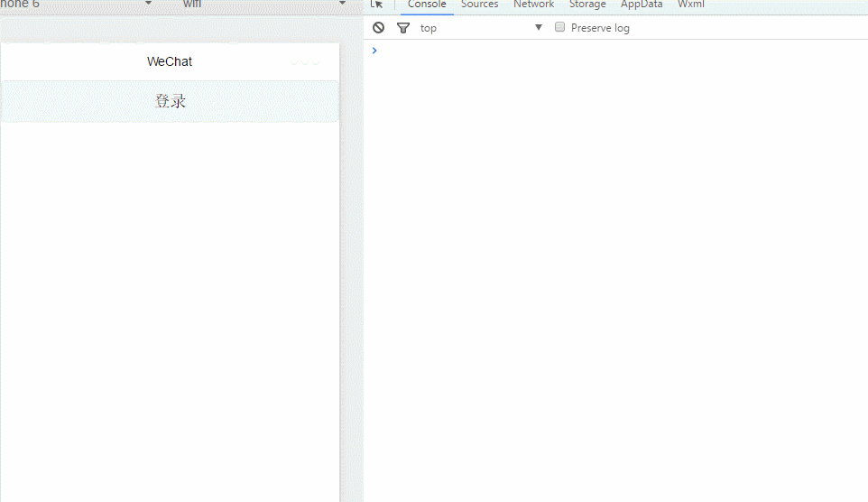Expand the wifi network type dropdown
This screenshot has height=502, width=868.
click(342, 4)
